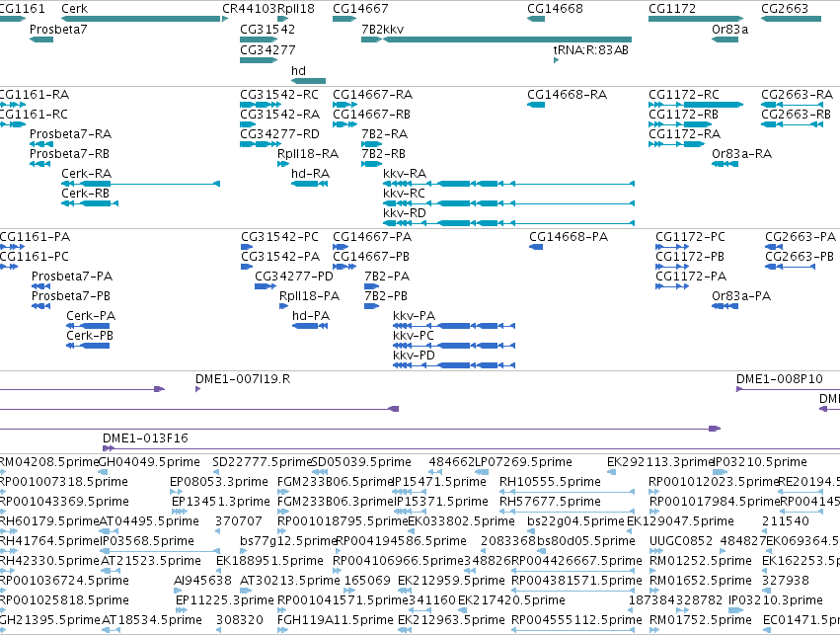Select the CG34277-RD transcript label

(x=279, y=134)
